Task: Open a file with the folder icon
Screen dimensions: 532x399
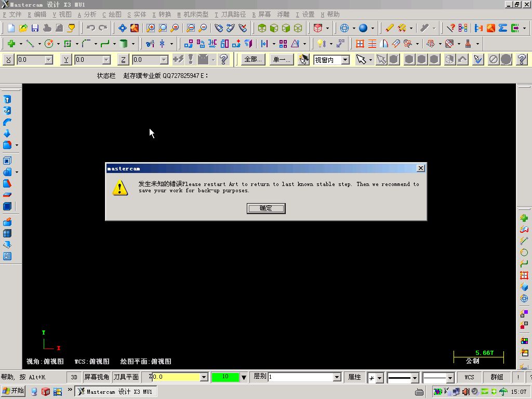Action: click(23, 28)
